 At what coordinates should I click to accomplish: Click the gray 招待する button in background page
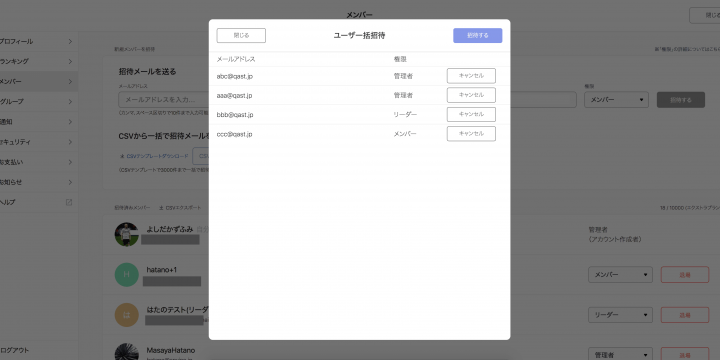tap(681, 100)
